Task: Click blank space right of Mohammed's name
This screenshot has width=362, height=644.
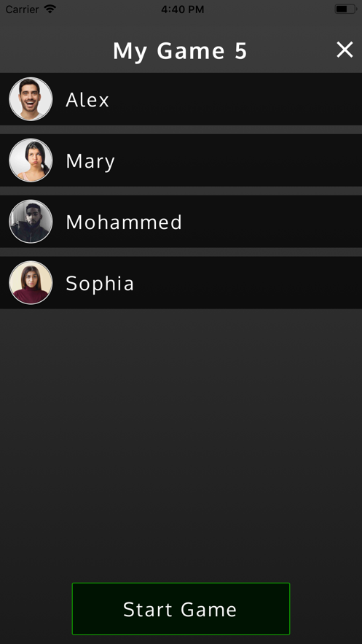Action: pyautogui.click(x=272, y=222)
